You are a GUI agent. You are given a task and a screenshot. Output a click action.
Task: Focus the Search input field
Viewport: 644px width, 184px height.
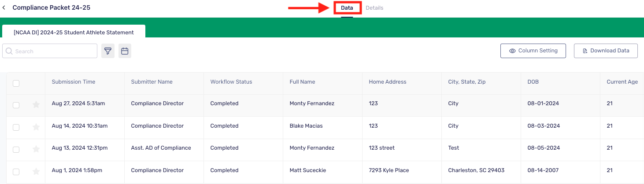click(50, 51)
